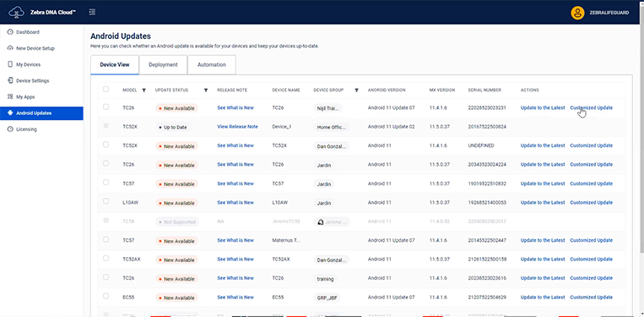Toggle the sidebar collapse menu icon
644x317 pixels.
point(92,13)
